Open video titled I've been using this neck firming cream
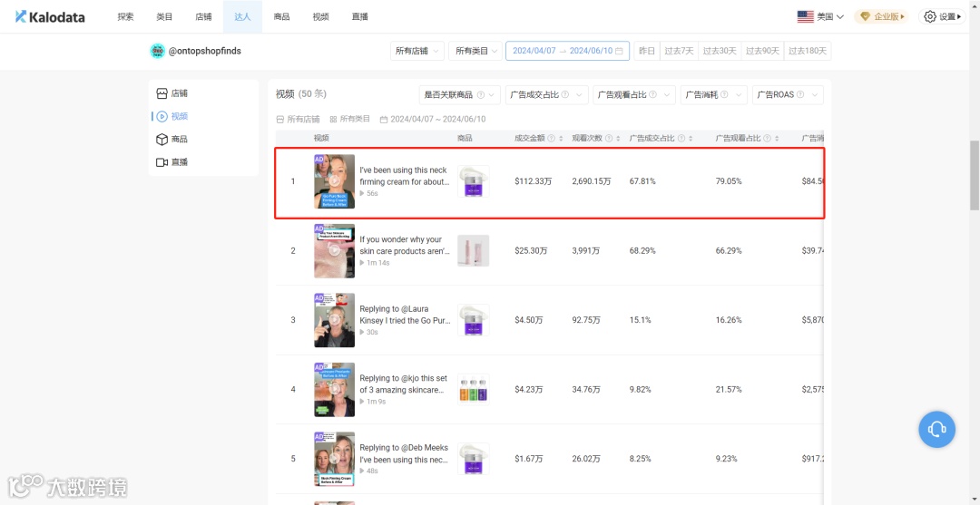The image size is (980, 505). [x=405, y=175]
